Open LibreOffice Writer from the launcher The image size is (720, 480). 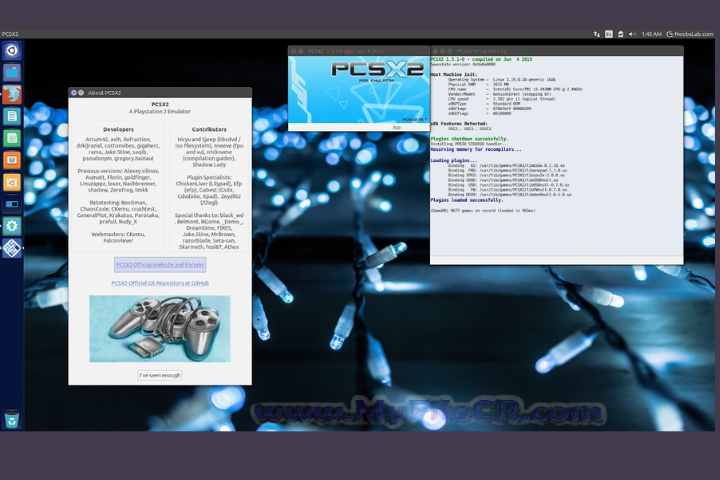coord(12,116)
